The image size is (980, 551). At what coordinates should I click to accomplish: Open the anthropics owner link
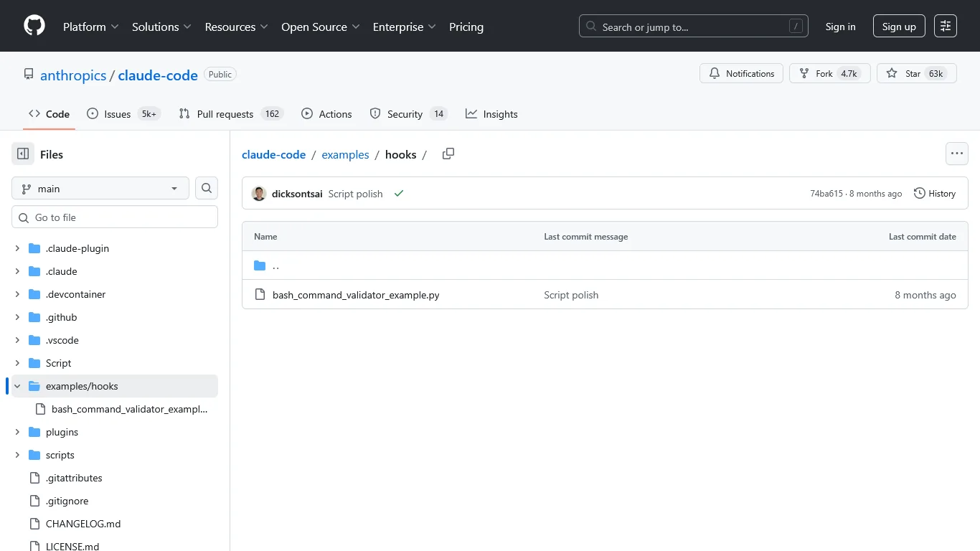(x=73, y=75)
